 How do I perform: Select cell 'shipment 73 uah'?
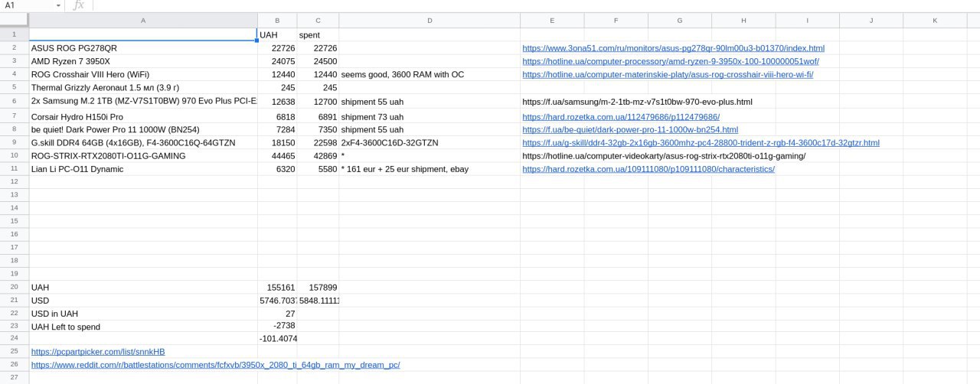430,117
